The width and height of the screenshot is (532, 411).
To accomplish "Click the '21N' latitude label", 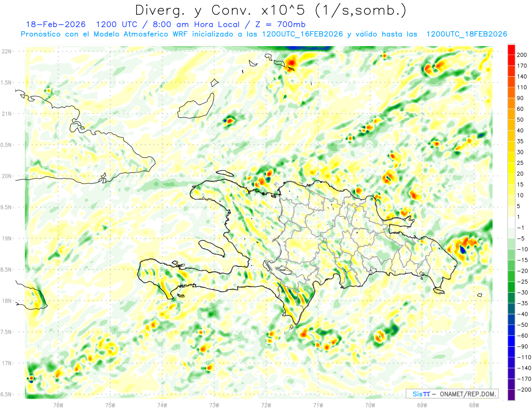I will coord(6,114).
